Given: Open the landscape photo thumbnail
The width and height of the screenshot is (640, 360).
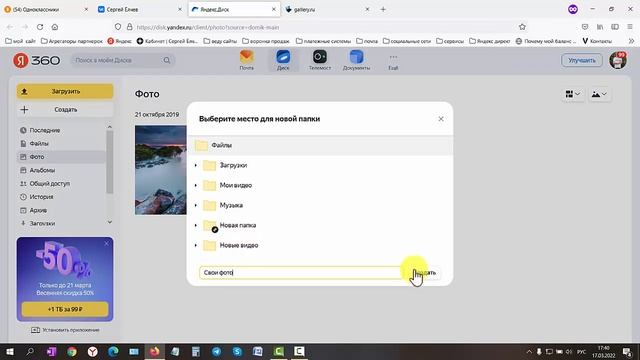Looking at the screenshot, I should tap(161, 170).
